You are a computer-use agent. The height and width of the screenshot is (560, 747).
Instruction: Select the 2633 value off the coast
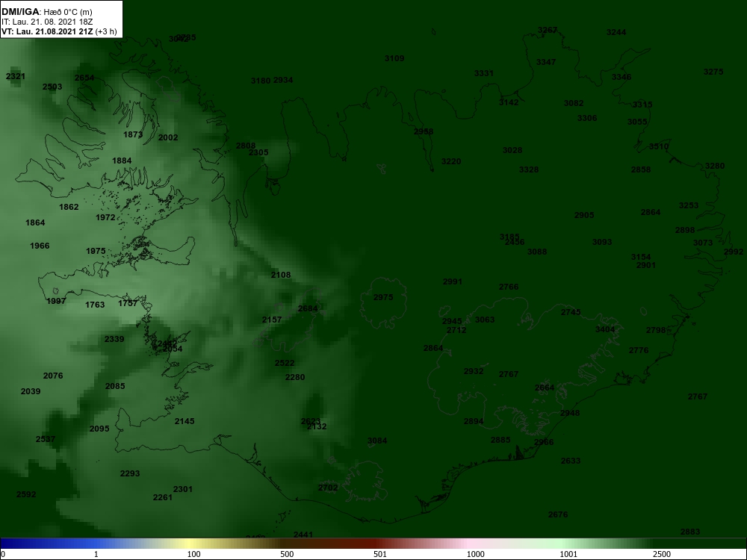pyautogui.click(x=570, y=461)
